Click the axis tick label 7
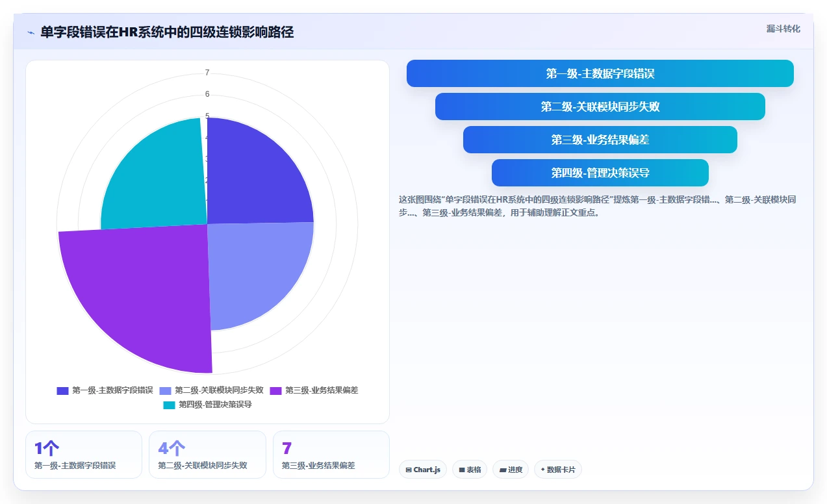Image resolution: width=827 pixels, height=504 pixels. [207, 73]
